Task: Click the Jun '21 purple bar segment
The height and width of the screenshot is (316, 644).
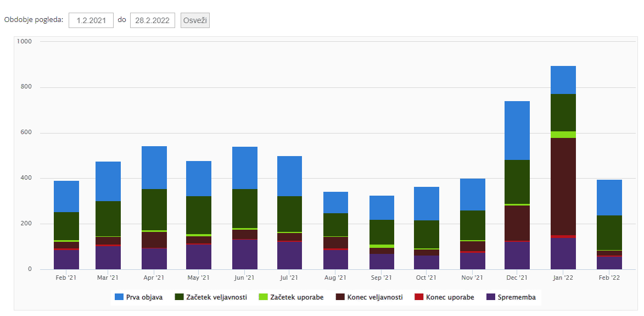Action: click(x=244, y=254)
